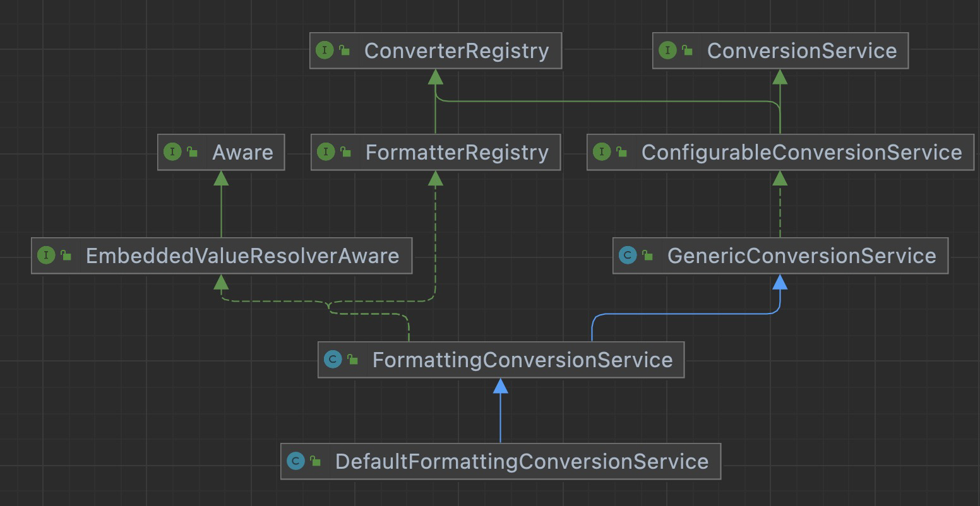The width and height of the screenshot is (980, 506).
Task: Click the interface icon of EmbeddedValueResolverAware
Action: (x=46, y=256)
